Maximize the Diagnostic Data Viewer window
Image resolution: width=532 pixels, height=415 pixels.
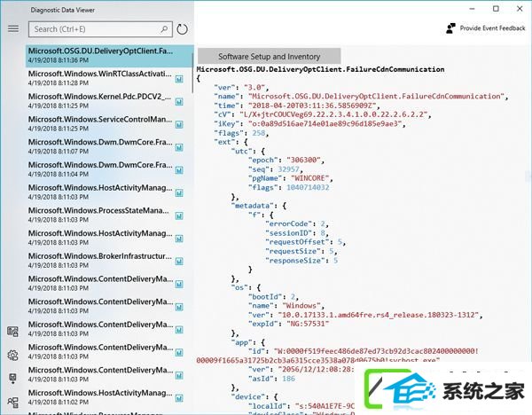pos(496,9)
